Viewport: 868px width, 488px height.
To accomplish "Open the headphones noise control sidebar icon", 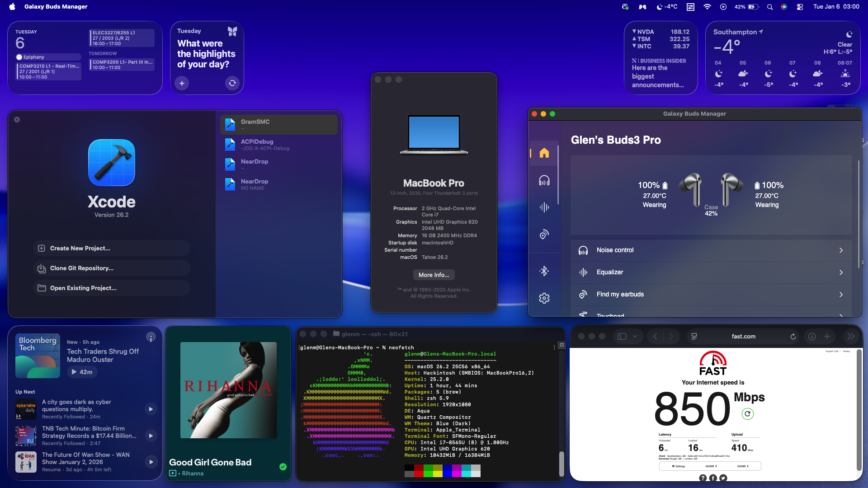I will pyautogui.click(x=544, y=181).
